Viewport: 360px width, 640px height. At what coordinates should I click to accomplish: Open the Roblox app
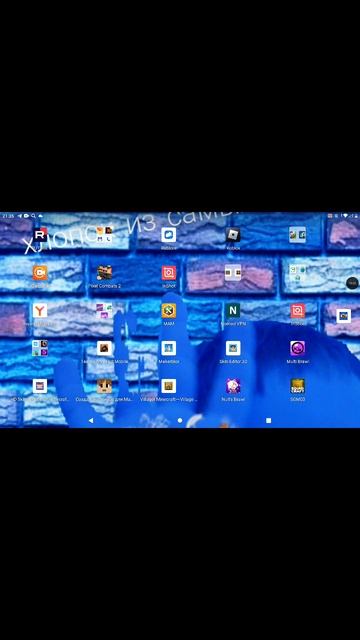click(x=233, y=235)
